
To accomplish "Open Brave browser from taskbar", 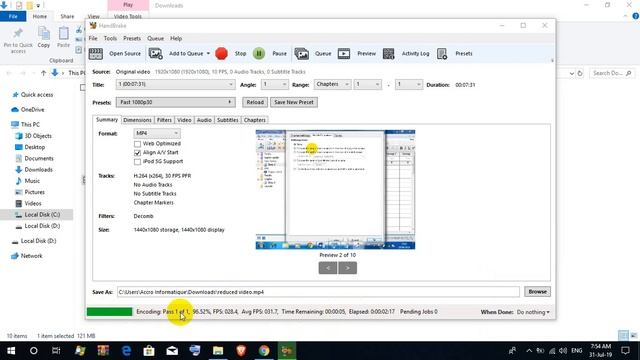I will [x=241, y=351].
